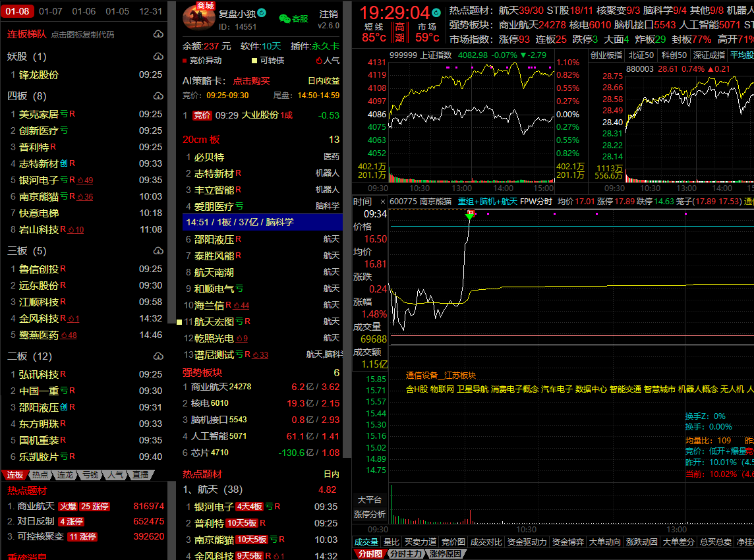Open WeChat 客服 customer service icon
The height and width of the screenshot is (560, 754).
pos(293,19)
